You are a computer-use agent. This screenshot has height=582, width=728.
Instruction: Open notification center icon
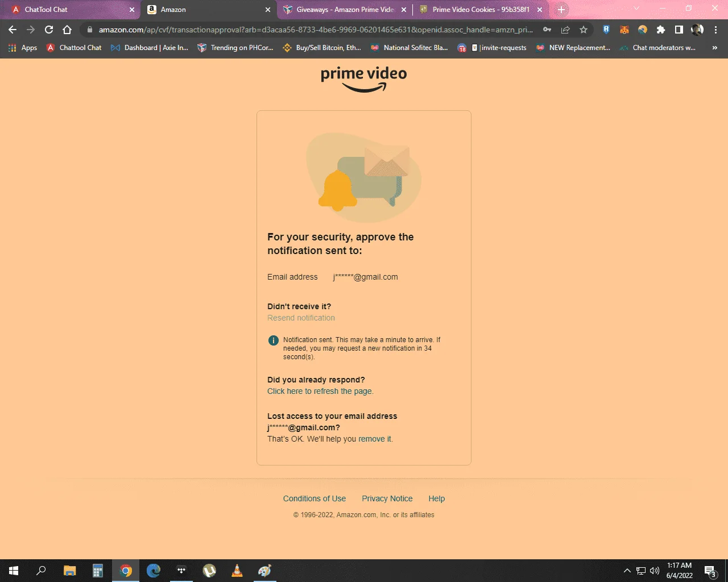pyautogui.click(x=710, y=571)
